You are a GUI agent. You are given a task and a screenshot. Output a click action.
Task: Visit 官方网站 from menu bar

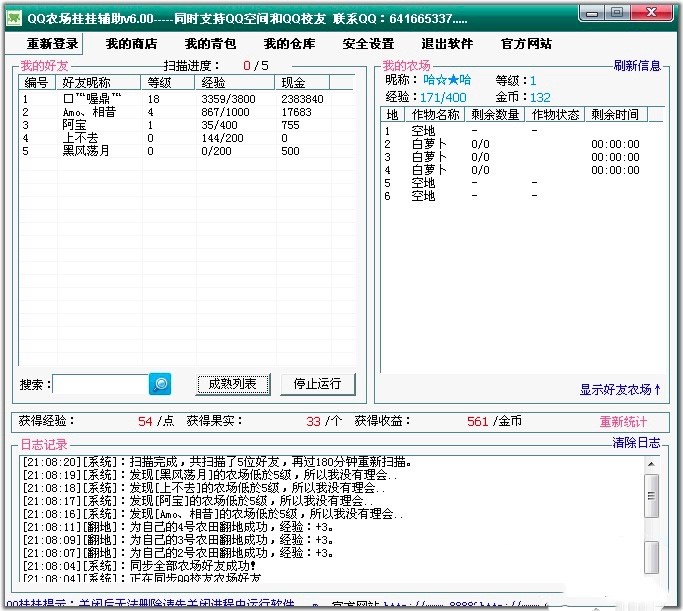(526, 44)
